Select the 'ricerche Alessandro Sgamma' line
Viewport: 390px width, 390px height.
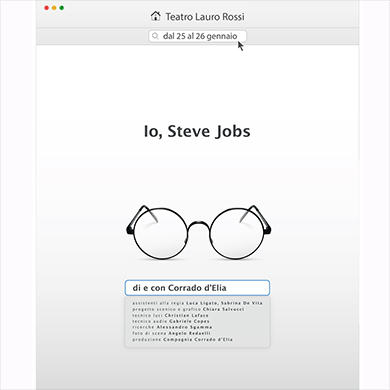[172, 327]
